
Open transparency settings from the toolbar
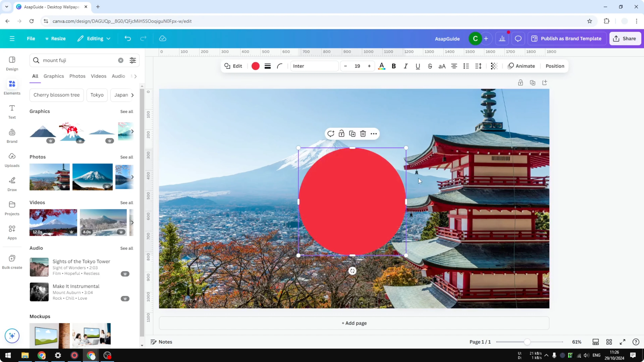tap(494, 66)
